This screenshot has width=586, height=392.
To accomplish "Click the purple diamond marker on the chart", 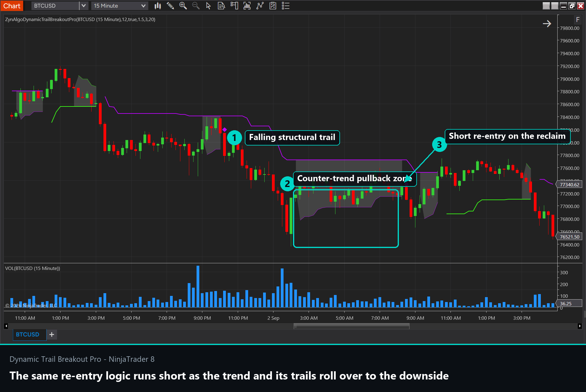I will (x=225, y=130).
